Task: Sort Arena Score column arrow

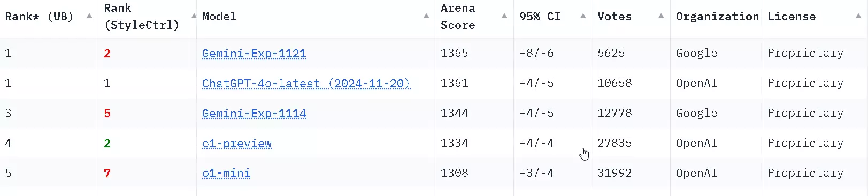Action: (x=504, y=16)
